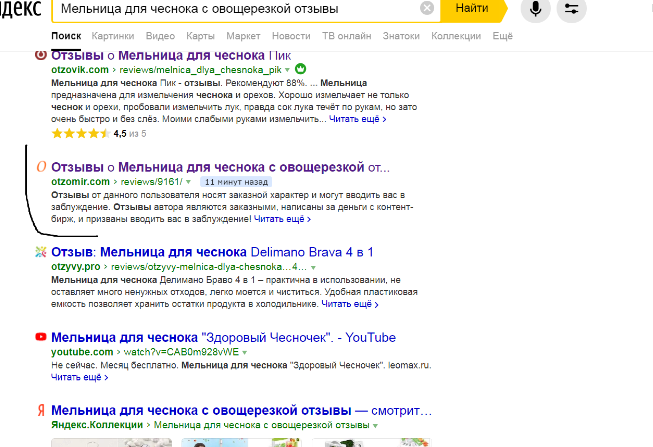Screen dimensions: 653x447
Task: Expand dropdown arrow after otzovik.com URL
Action: click(x=287, y=70)
